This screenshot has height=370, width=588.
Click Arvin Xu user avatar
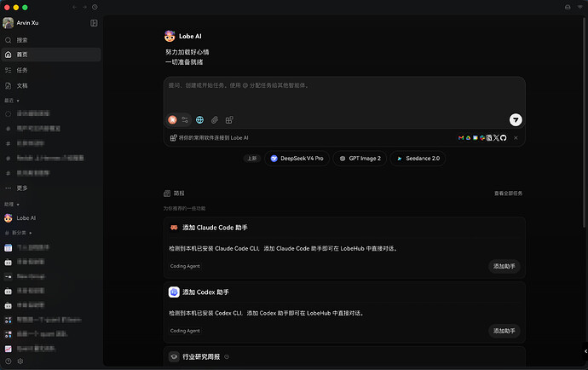click(8, 23)
